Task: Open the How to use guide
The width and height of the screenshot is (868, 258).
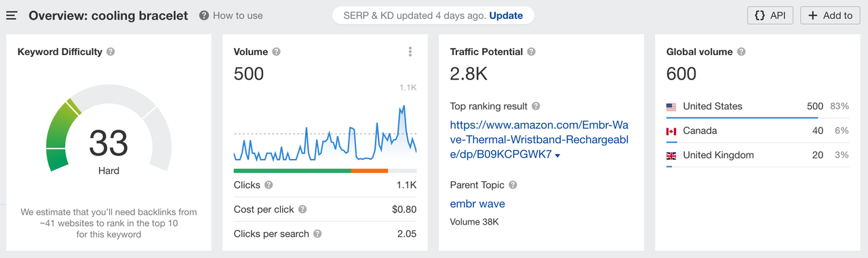Action: pyautogui.click(x=231, y=15)
